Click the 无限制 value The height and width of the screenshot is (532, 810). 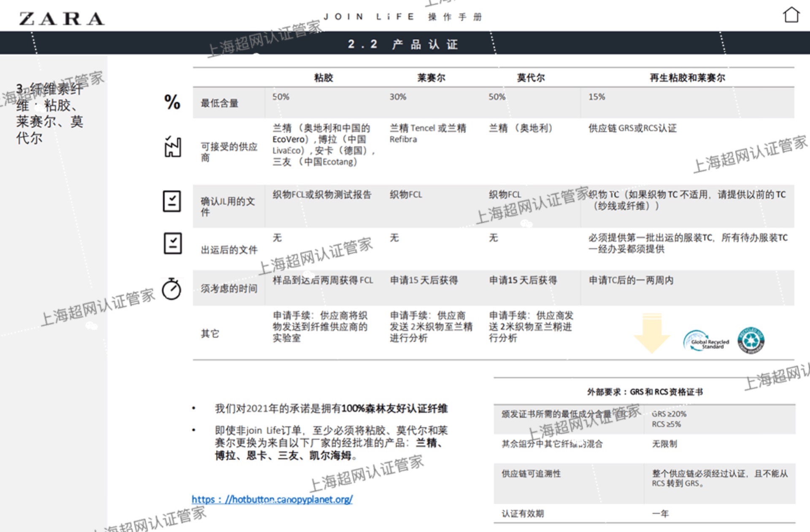pos(664,444)
